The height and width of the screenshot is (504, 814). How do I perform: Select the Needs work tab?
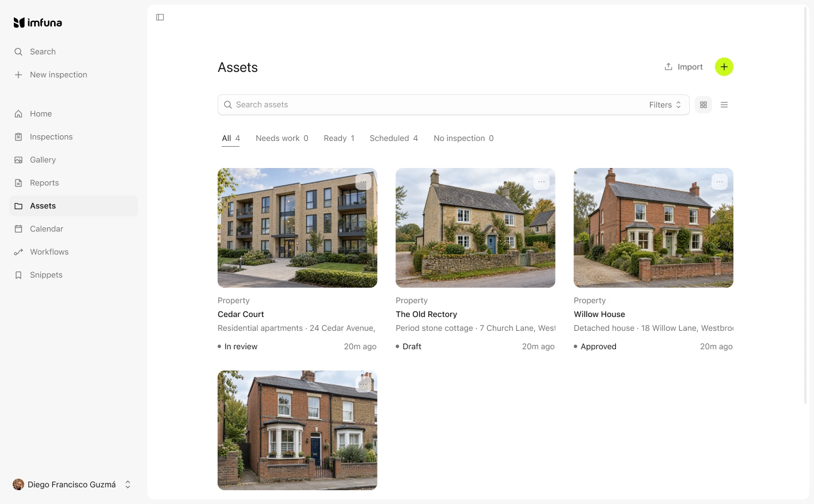pos(282,138)
